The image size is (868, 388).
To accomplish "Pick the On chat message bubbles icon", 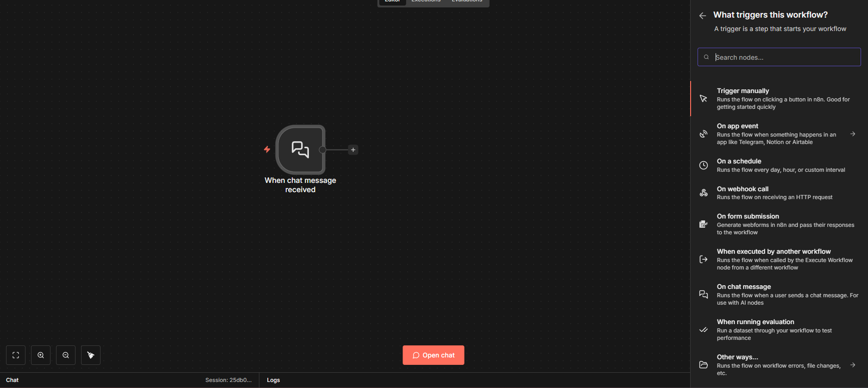I will tap(704, 294).
